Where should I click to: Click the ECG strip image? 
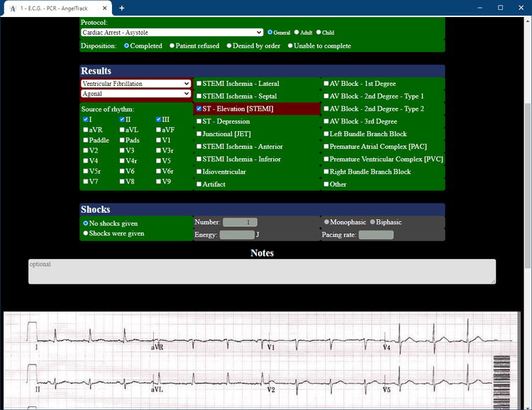click(262, 360)
